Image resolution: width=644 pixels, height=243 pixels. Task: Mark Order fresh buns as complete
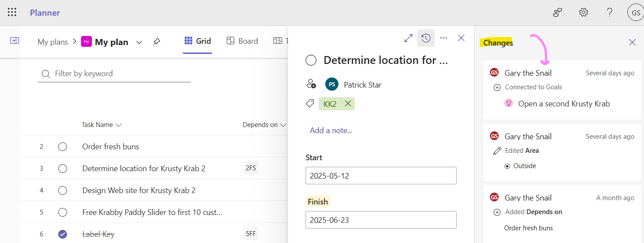[63, 147]
